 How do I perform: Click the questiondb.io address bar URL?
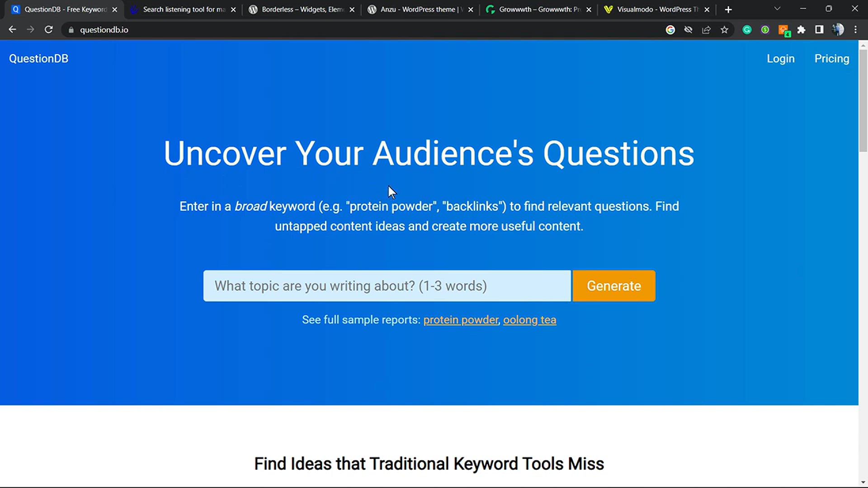[x=104, y=30]
